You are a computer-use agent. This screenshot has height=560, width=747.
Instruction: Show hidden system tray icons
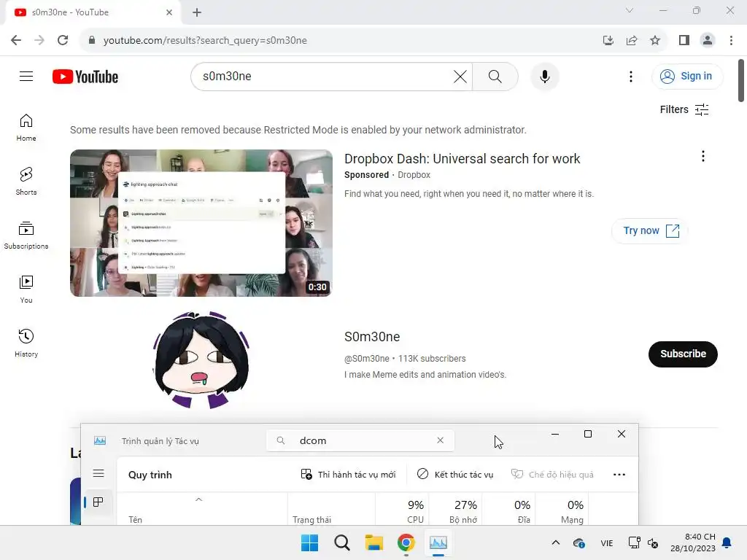pyautogui.click(x=555, y=542)
